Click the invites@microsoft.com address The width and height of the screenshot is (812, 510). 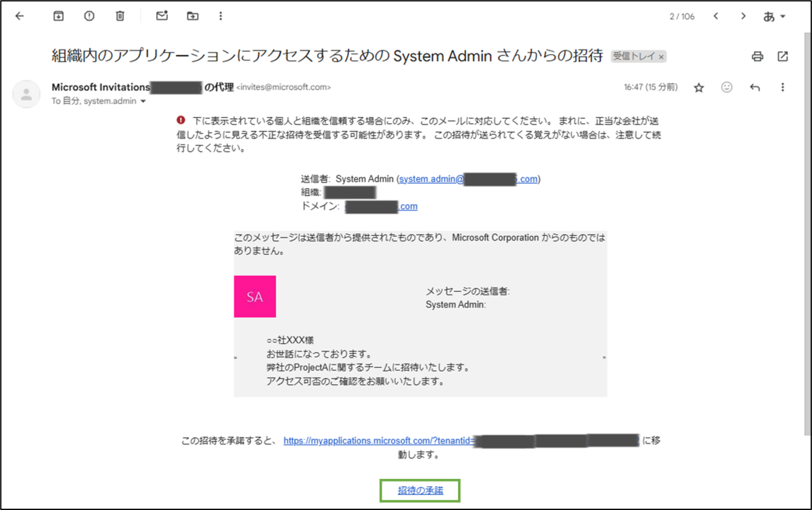tap(284, 87)
